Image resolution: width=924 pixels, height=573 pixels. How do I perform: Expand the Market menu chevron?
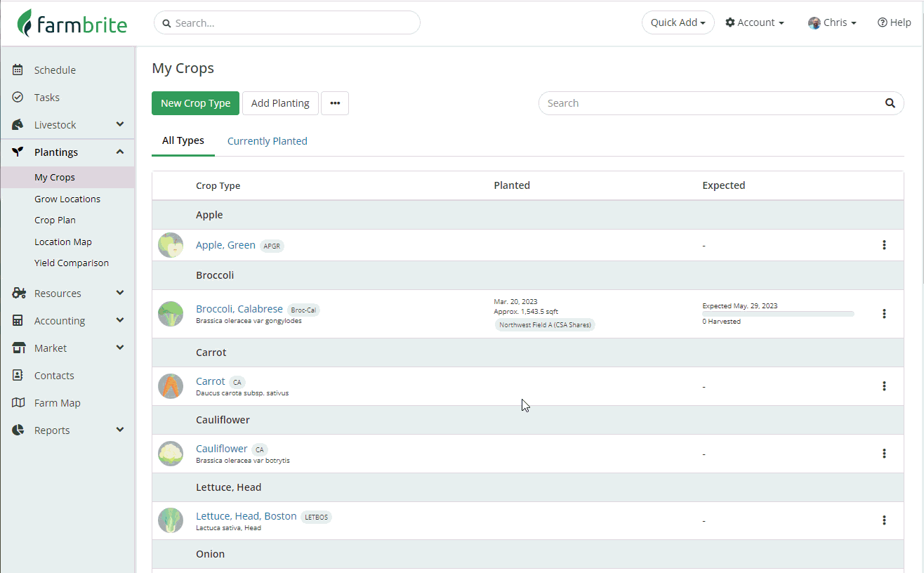120,348
